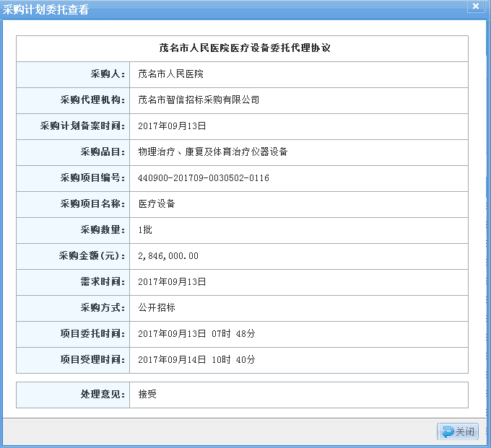Select the handling opinion value 接受

tap(147, 395)
